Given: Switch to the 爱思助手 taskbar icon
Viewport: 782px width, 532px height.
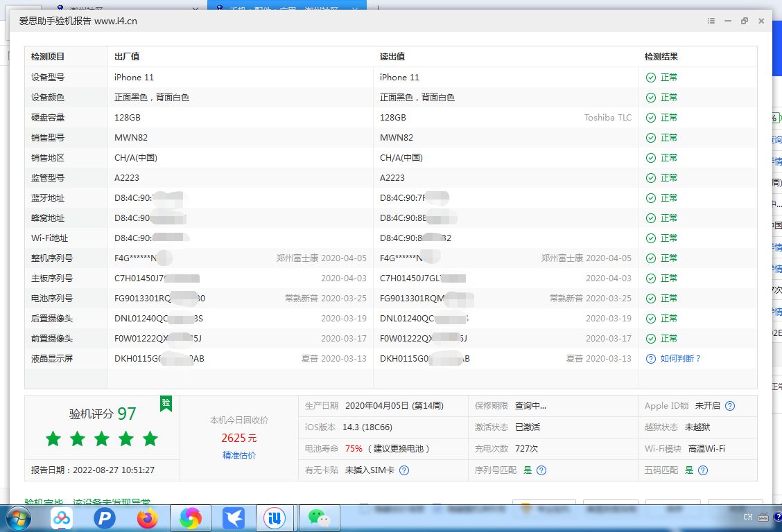Looking at the screenshot, I should [x=276, y=518].
